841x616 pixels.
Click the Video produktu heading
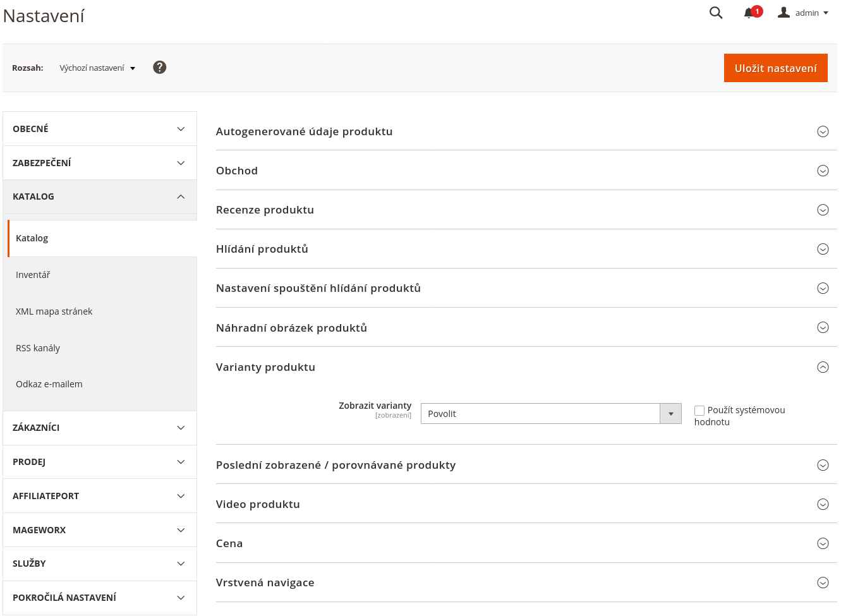258,504
